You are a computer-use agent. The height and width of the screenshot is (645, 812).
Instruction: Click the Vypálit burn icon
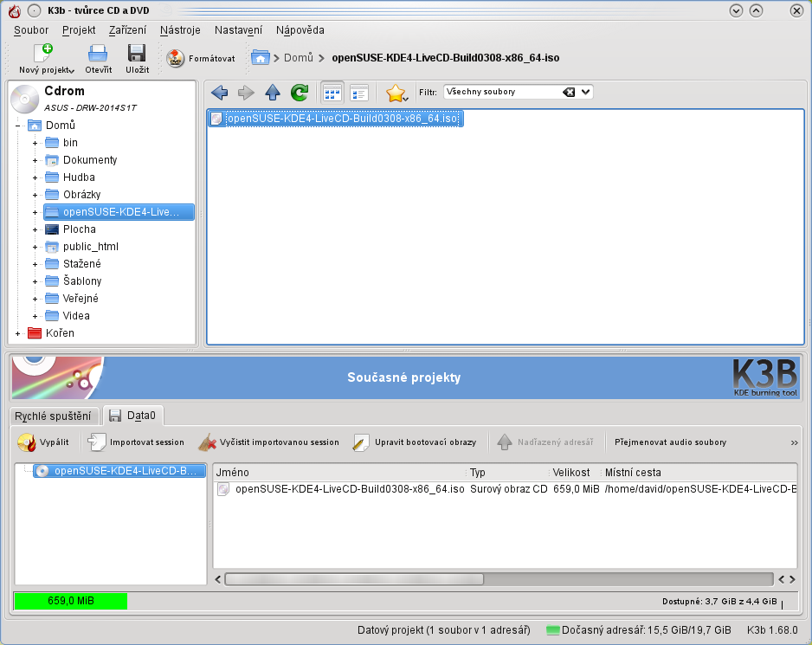click(x=27, y=442)
